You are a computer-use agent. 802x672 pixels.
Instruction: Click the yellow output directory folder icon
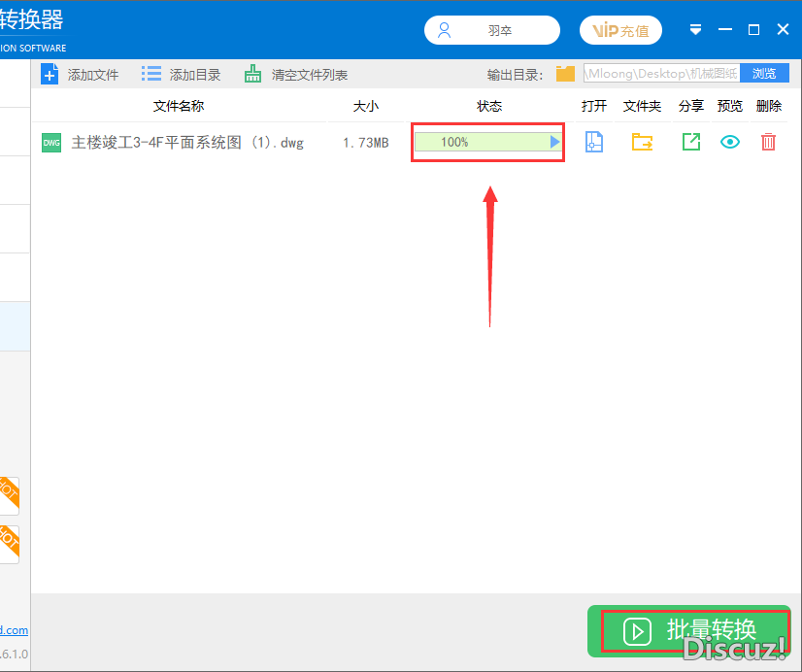pos(565,74)
